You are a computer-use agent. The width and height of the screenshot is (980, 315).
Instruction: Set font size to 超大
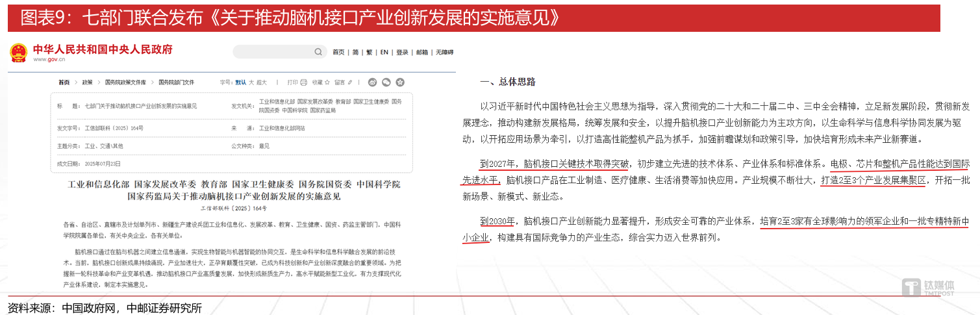[x=262, y=82]
